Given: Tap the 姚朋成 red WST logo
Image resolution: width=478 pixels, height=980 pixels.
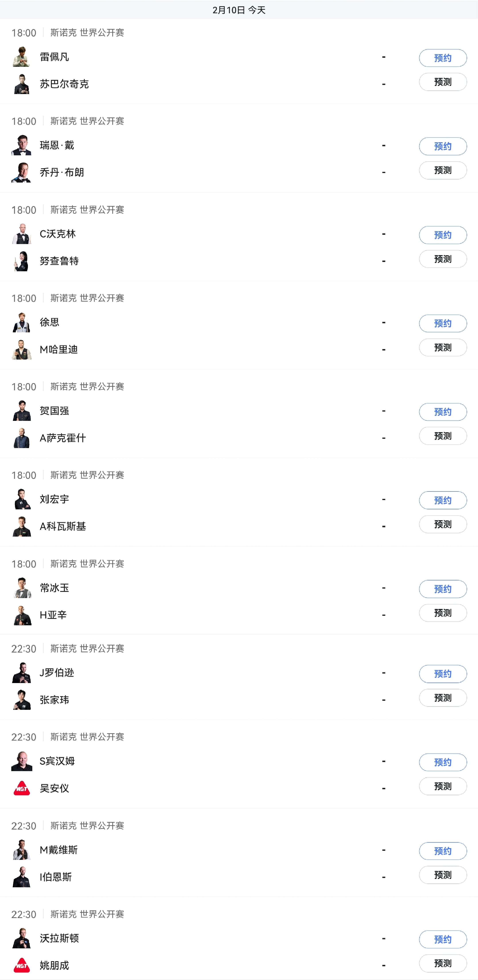Looking at the screenshot, I should pos(22,965).
